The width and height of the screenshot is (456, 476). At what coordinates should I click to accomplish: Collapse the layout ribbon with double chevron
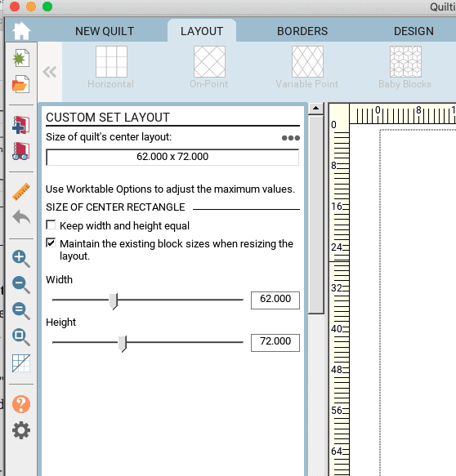click(x=50, y=72)
